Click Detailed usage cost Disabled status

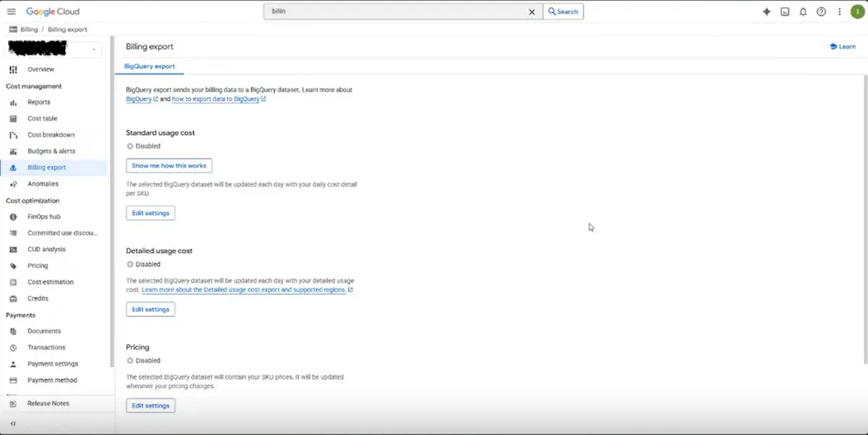144,264
